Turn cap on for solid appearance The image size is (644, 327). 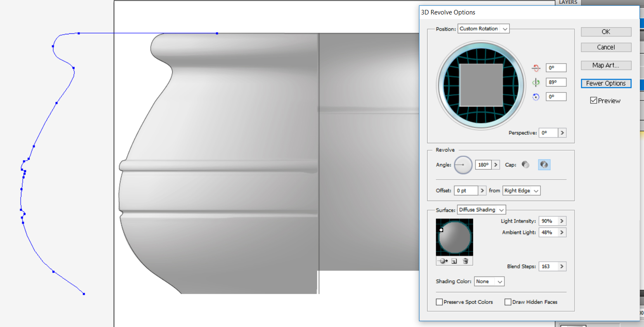(x=526, y=165)
